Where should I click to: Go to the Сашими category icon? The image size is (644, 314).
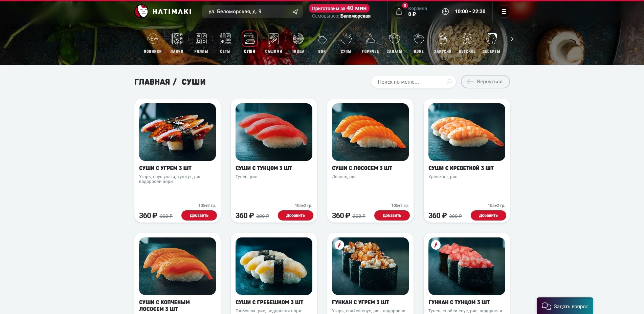[x=273, y=39]
